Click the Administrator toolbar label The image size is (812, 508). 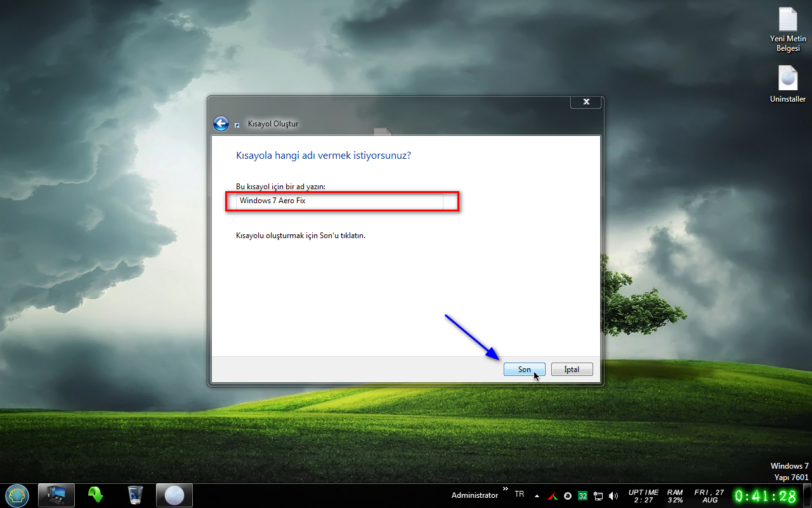tap(475, 495)
